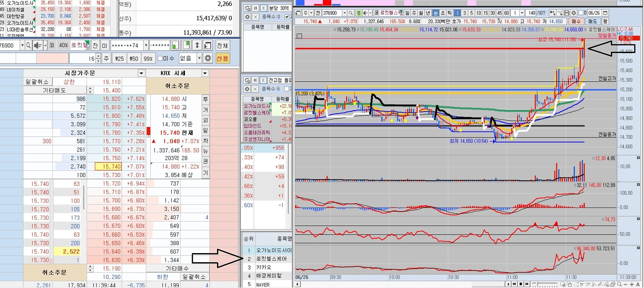This screenshot has height=288, width=644.
Task: Toggle the 미수 checkbox
Action: tap(160, 58)
